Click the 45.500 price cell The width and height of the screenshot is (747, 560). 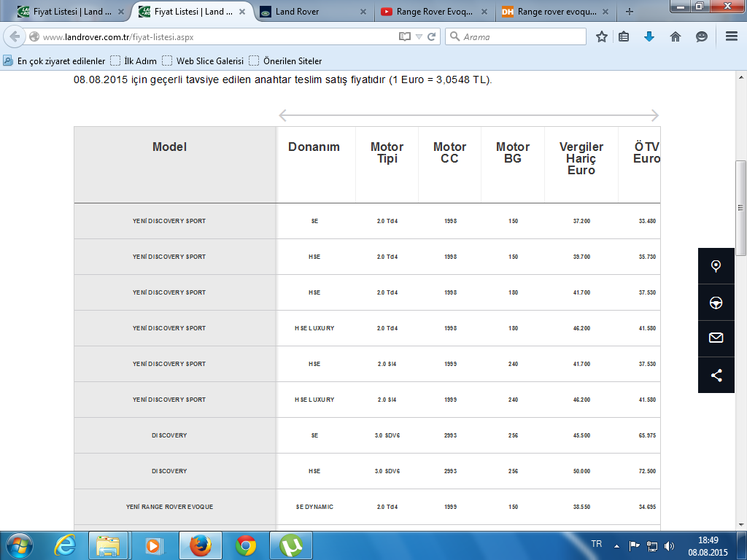point(581,435)
